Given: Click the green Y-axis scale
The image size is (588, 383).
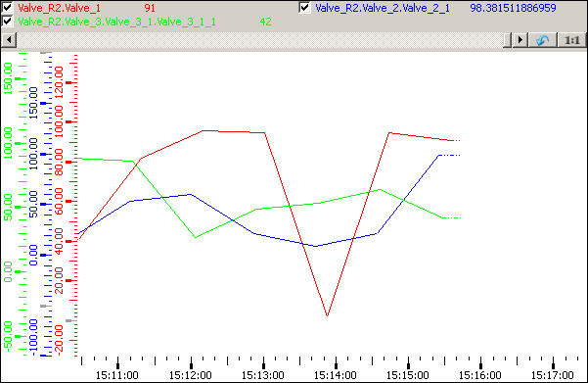Looking at the screenshot, I should click(15, 205).
